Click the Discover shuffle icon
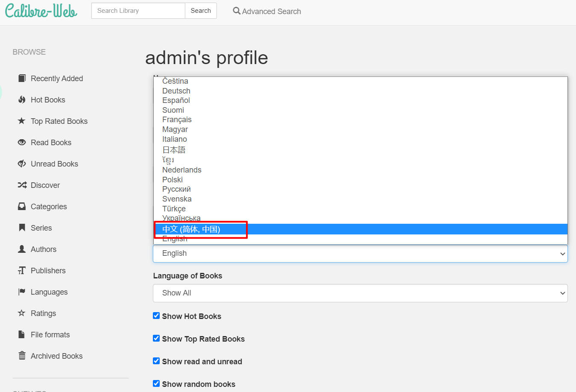The width and height of the screenshot is (576, 392). pos(22,185)
